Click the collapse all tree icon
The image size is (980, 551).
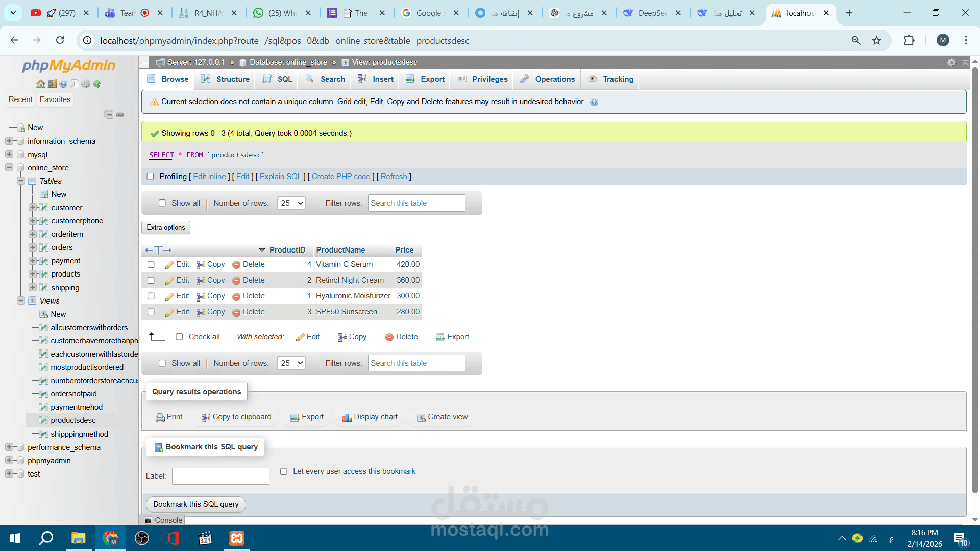click(109, 114)
